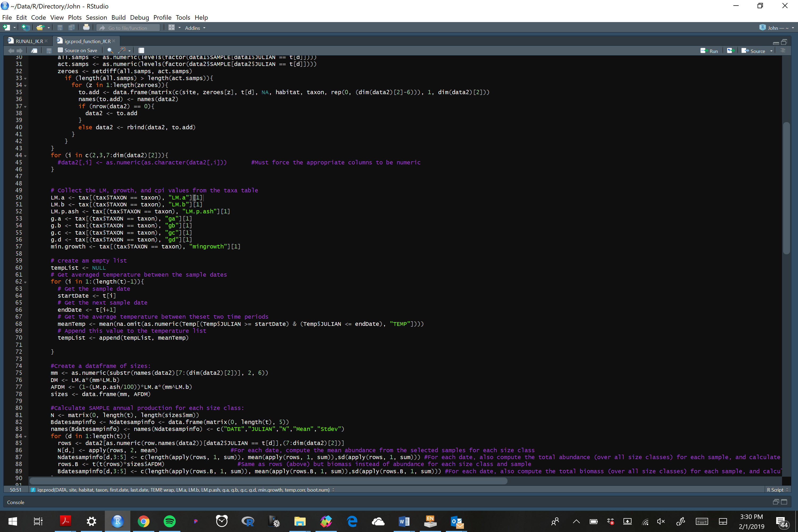Click the workspace panes layout icon
The width and height of the screenshot is (798, 532).
(172, 28)
